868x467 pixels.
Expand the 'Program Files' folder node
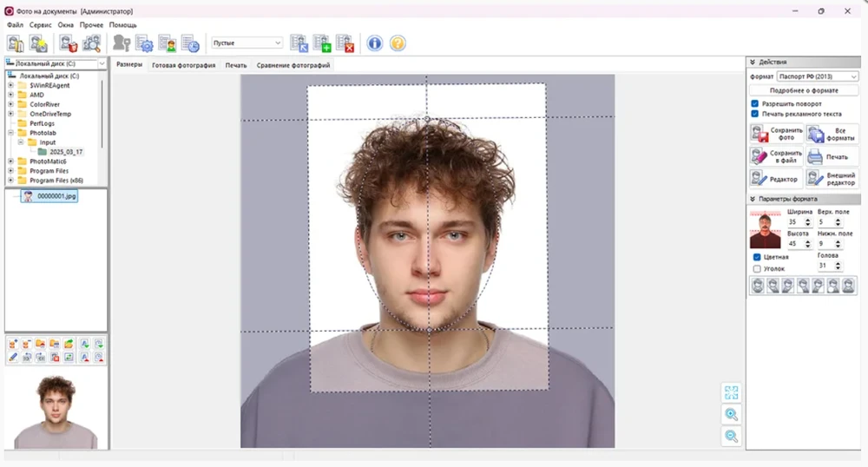[10, 171]
